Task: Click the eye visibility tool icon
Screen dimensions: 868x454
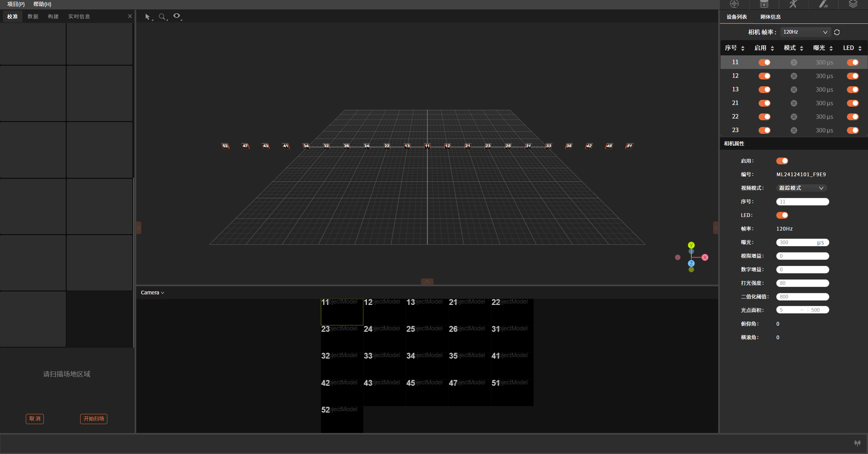Action: point(177,16)
